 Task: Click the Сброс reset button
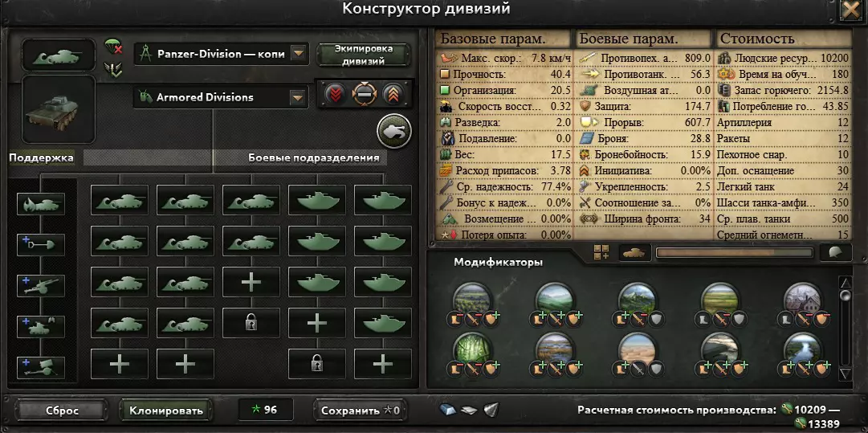tap(62, 411)
